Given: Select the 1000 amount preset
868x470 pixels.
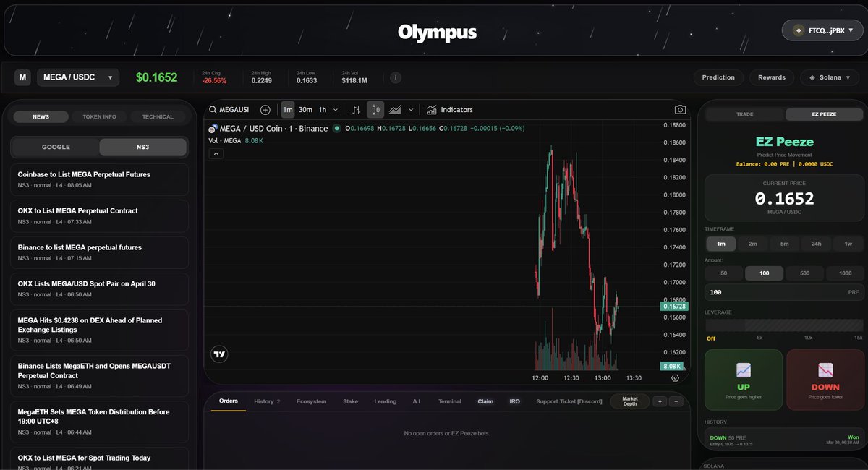Looking at the screenshot, I should coord(844,273).
